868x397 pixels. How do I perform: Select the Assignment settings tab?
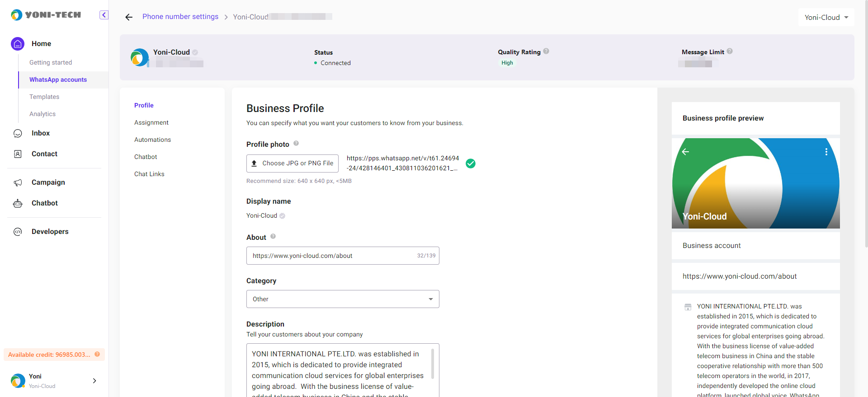pos(151,122)
